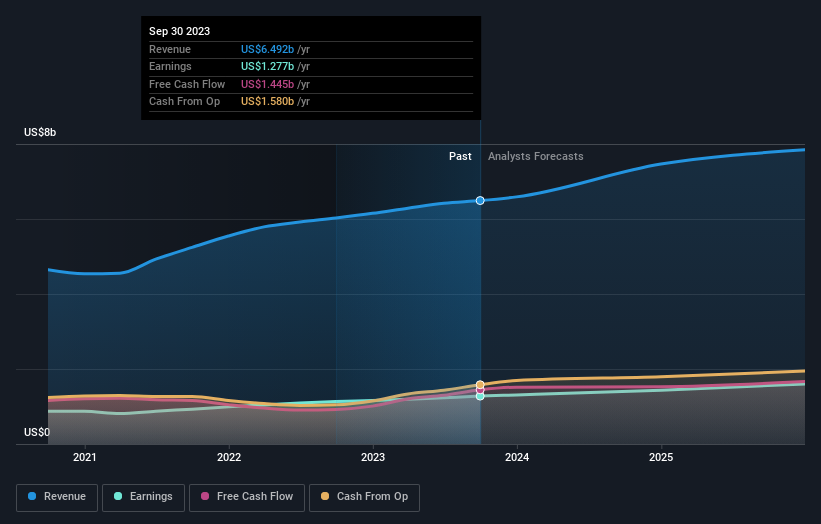Click the US$1.277b earnings value

[267, 66]
